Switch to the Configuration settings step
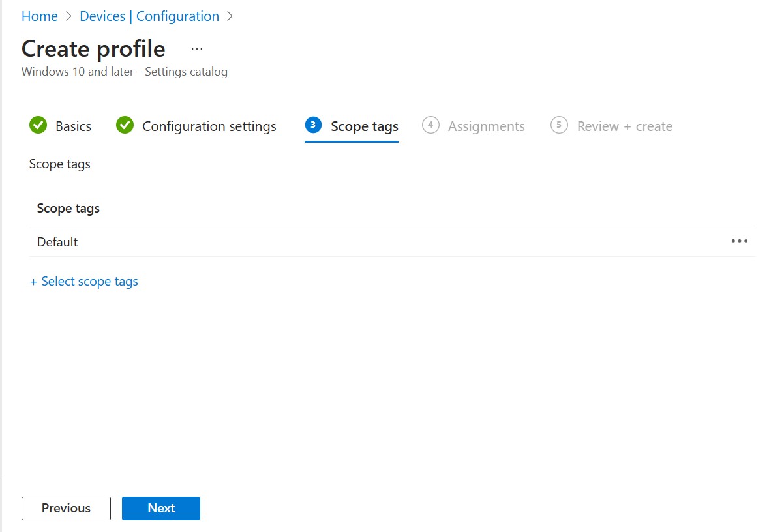Image resolution: width=769 pixels, height=532 pixels. [209, 126]
